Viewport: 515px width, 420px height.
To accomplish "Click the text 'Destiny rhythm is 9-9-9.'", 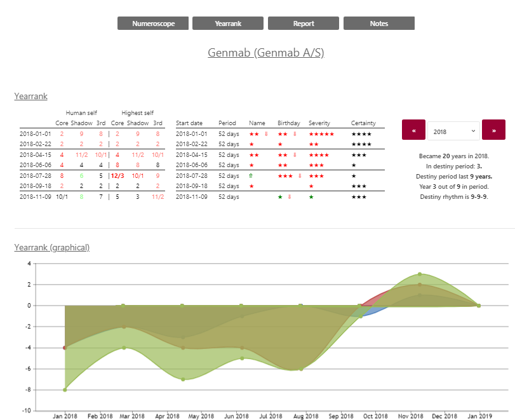I will pyautogui.click(x=454, y=197).
